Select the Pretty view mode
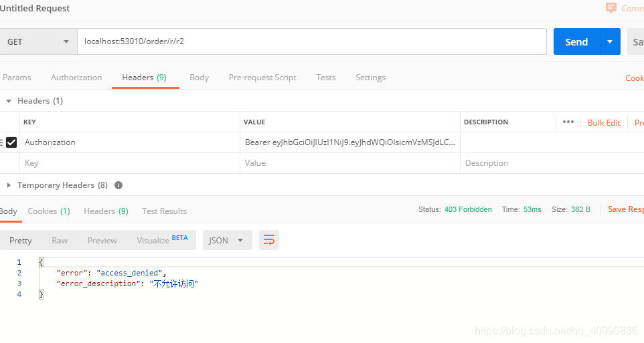Viewport: 644px width, 343px height. (21, 241)
